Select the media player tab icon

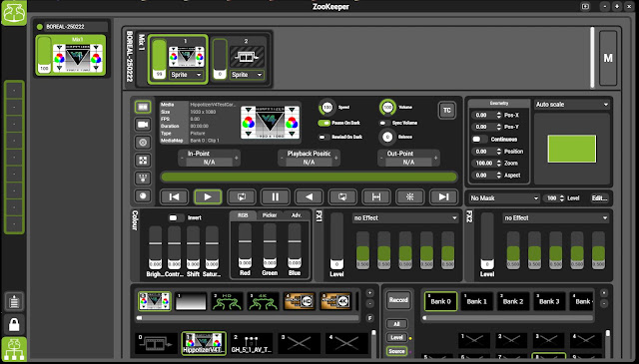[x=143, y=107]
